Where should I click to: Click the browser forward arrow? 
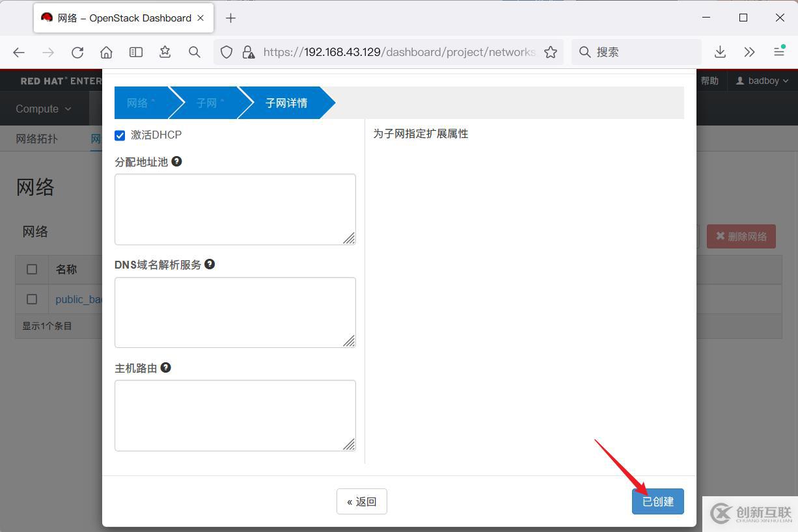pyautogui.click(x=48, y=52)
